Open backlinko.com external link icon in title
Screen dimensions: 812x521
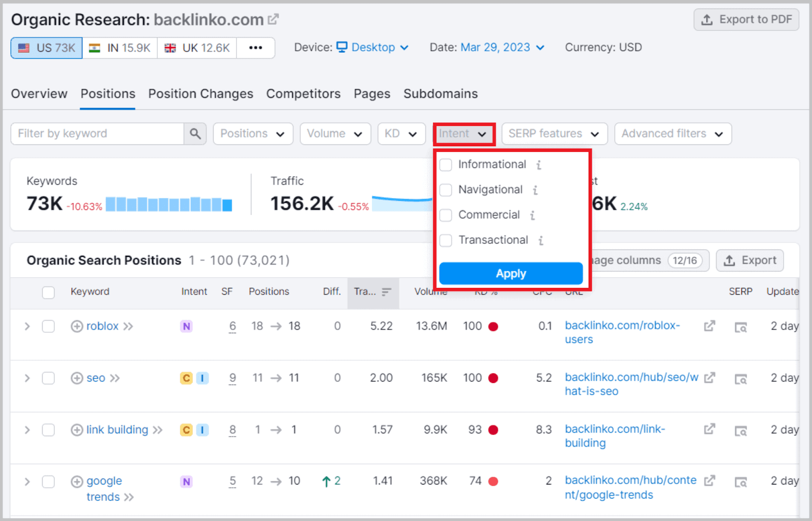[x=273, y=19]
